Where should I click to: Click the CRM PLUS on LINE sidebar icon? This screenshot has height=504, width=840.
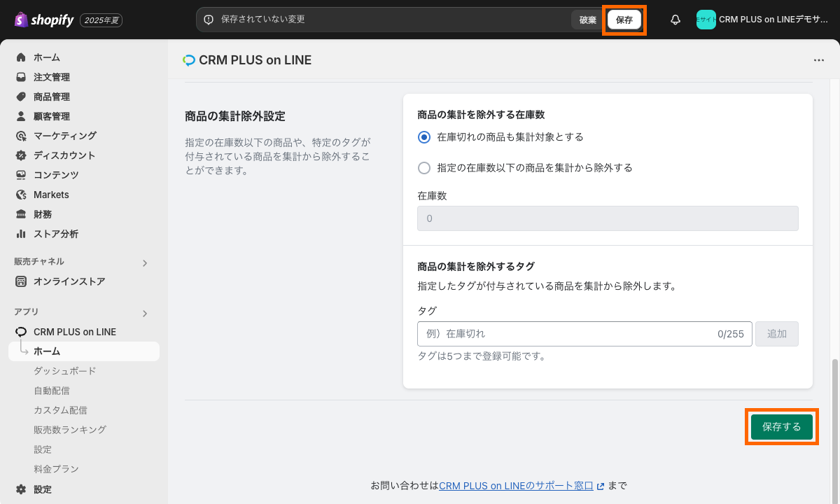point(21,332)
